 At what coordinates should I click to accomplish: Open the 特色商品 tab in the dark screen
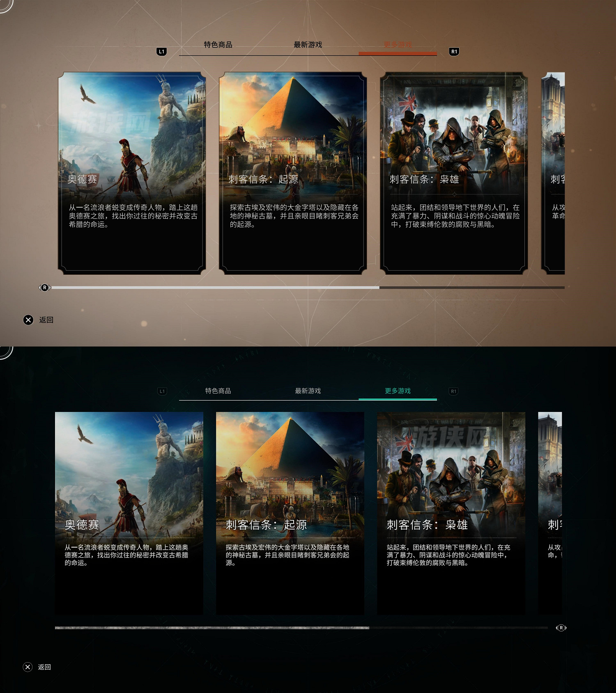(218, 391)
